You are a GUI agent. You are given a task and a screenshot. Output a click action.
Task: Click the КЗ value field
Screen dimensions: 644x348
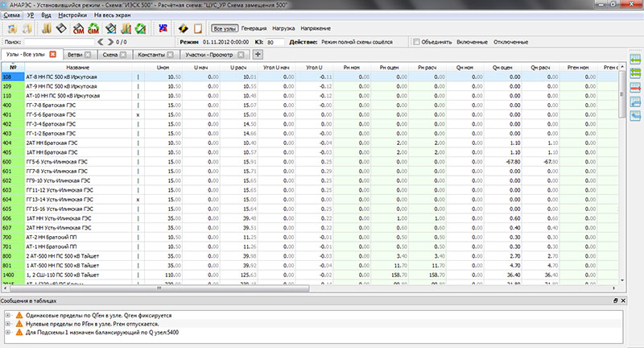275,42
